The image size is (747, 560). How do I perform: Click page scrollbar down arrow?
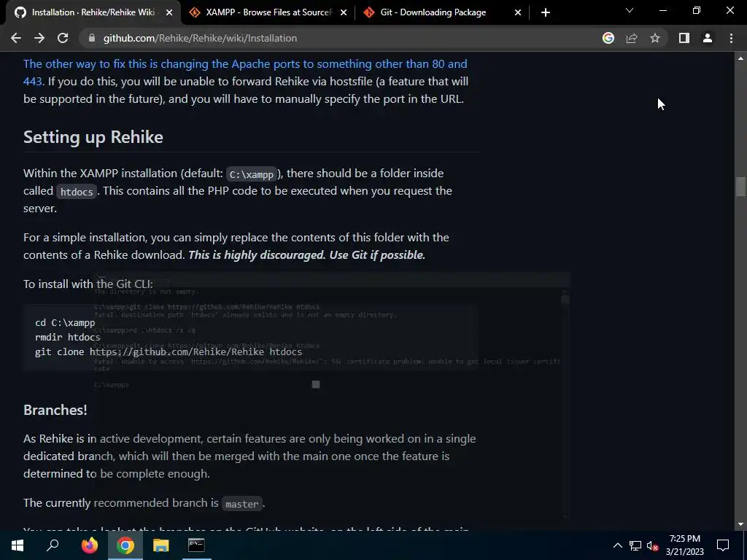(x=740, y=524)
